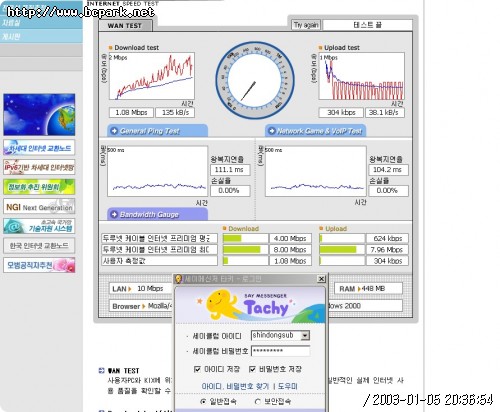Image resolution: width=500 pixels, height=412 pixels.
Task: Open the Bandwidth Gauge section
Action: [x=157, y=214]
